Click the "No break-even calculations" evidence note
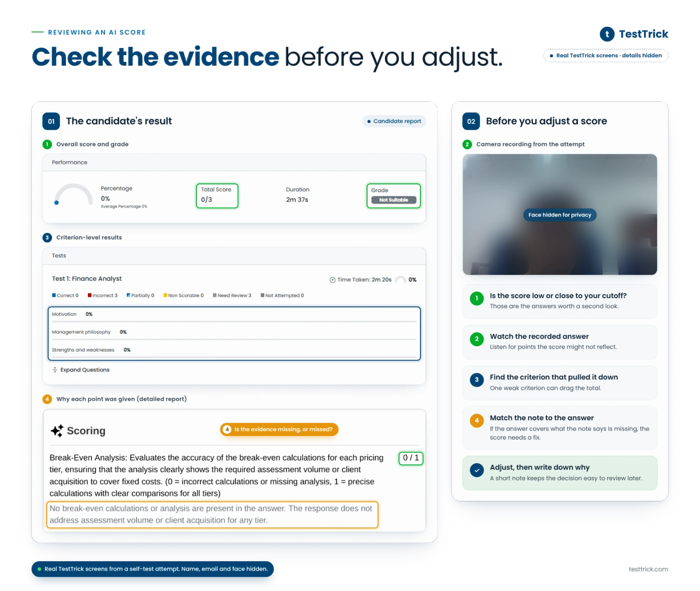 pyautogui.click(x=212, y=515)
